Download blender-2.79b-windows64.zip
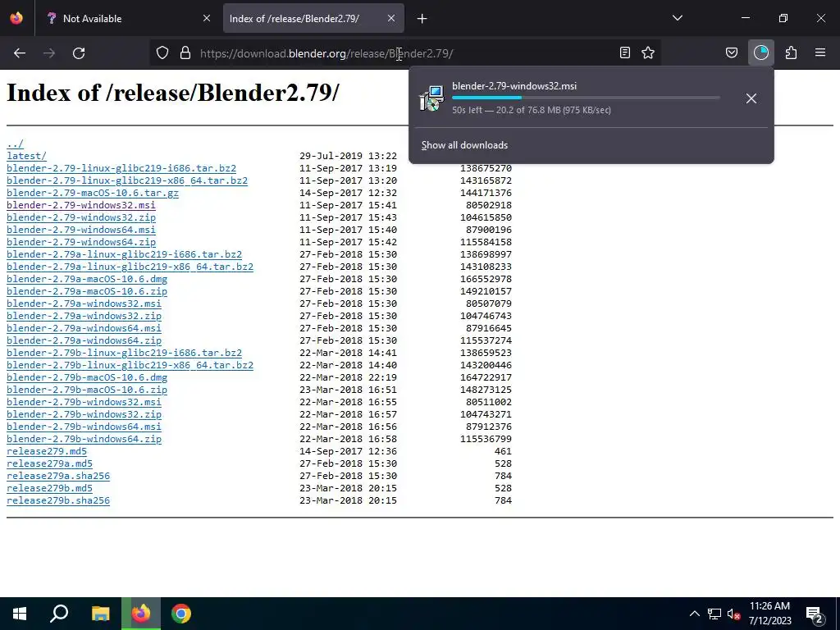Viewport: 840px width, 630px height. tap(84, 440)
